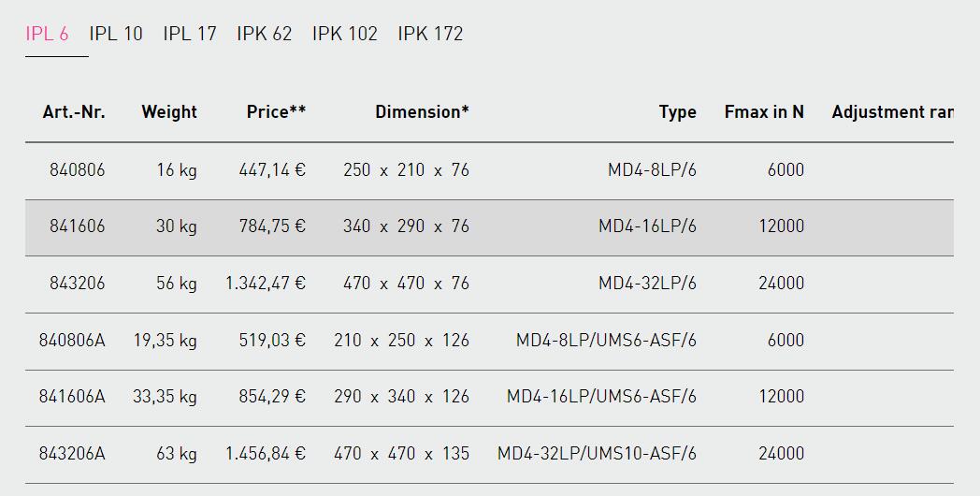The width and height of the screenshot is (980, 496).
Task: Switch to the IPL 10 tab
Action: (x=116, y=34)
